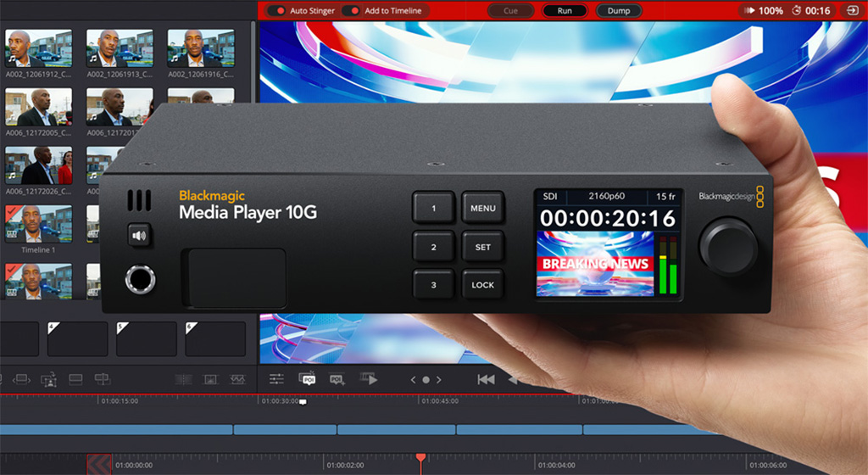Select empty multiview slot 6
The height and width of the screenshot is (475, 868).
click(215, 338)
